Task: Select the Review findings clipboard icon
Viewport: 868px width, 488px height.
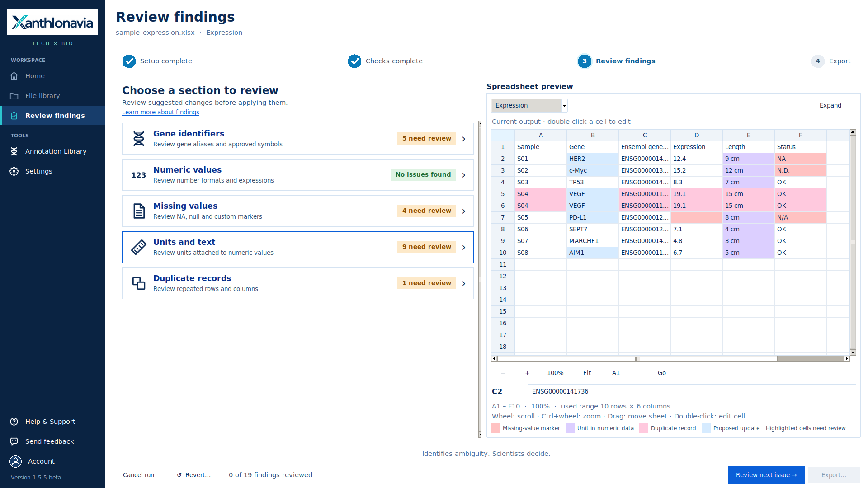Action: 14,116
